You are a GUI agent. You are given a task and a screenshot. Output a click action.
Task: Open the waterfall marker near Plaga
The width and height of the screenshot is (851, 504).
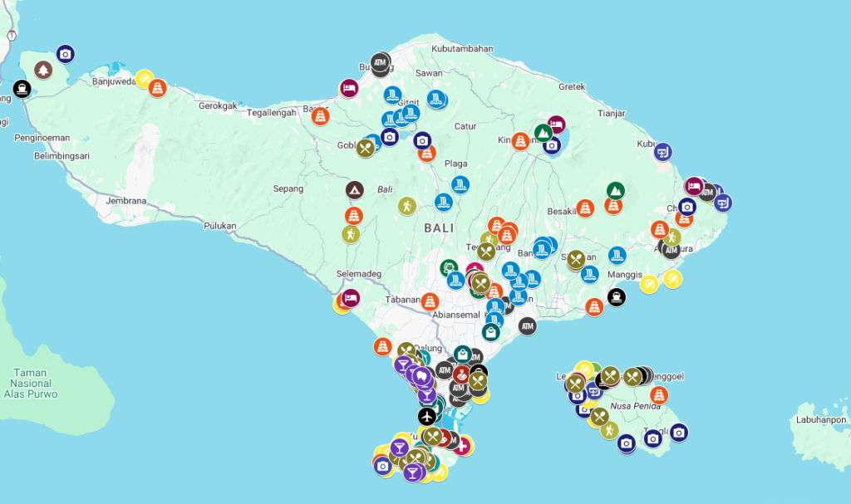tap(460, 184)
